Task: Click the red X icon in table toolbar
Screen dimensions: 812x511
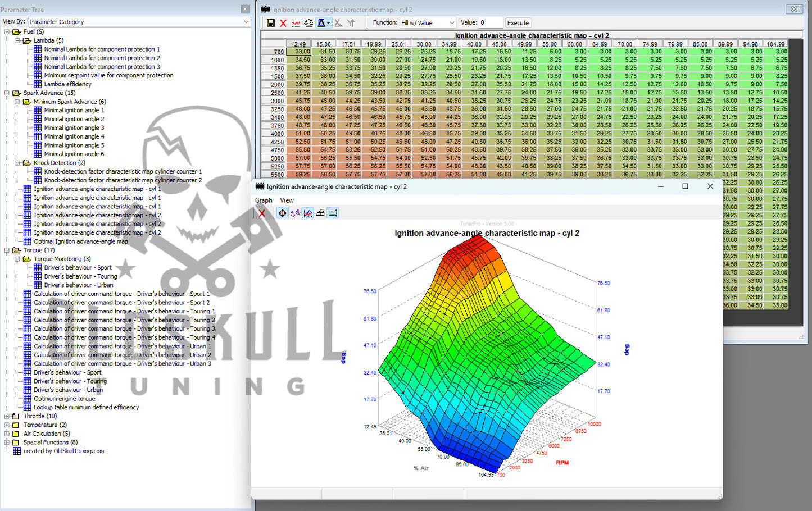Action: coord(283,23)
